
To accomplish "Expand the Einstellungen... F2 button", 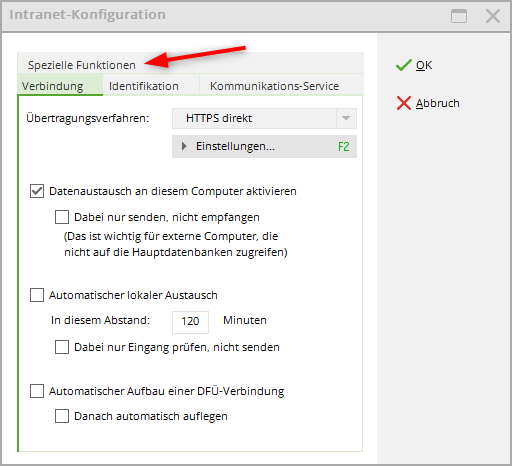I will pyautogui.click(x=264, y=146).
